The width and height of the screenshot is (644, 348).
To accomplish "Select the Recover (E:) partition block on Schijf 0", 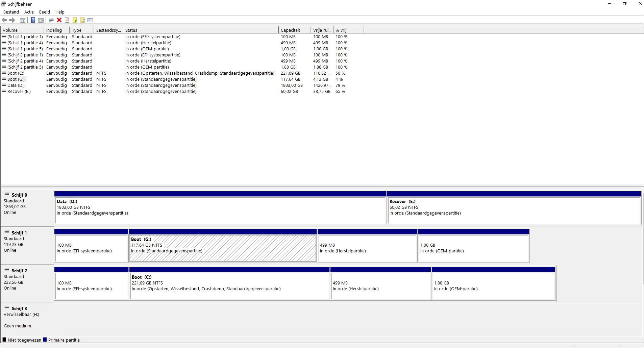I will pos(514,210).
